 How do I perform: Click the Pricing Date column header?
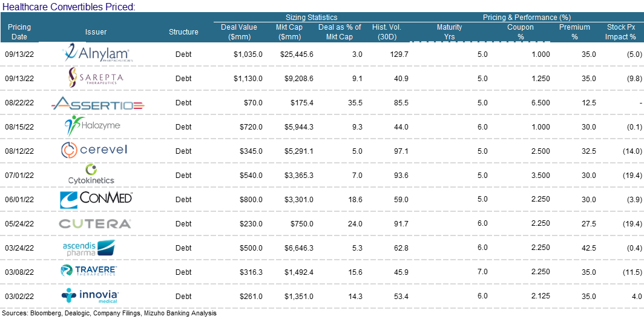tap(19, 32)
